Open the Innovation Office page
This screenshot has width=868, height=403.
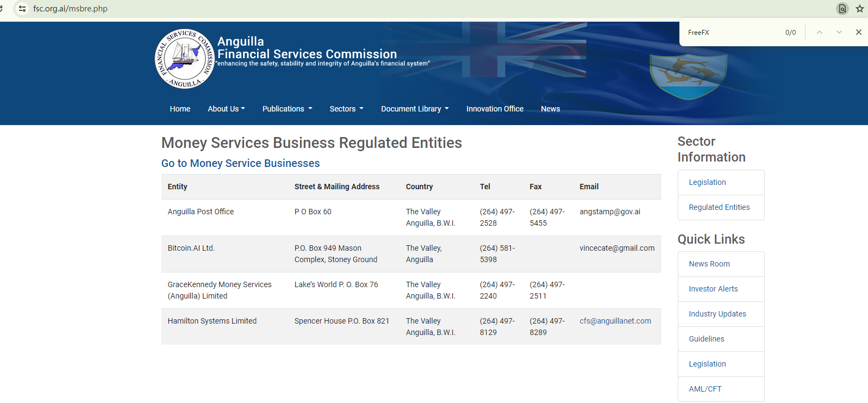(495, 109)
